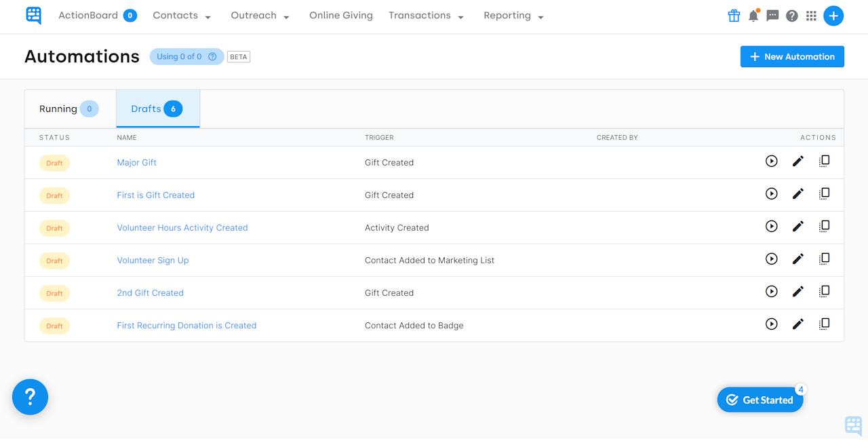Edit the First is Gift Created automation
This screenshot has height=441, width=868.
point(797,194)
